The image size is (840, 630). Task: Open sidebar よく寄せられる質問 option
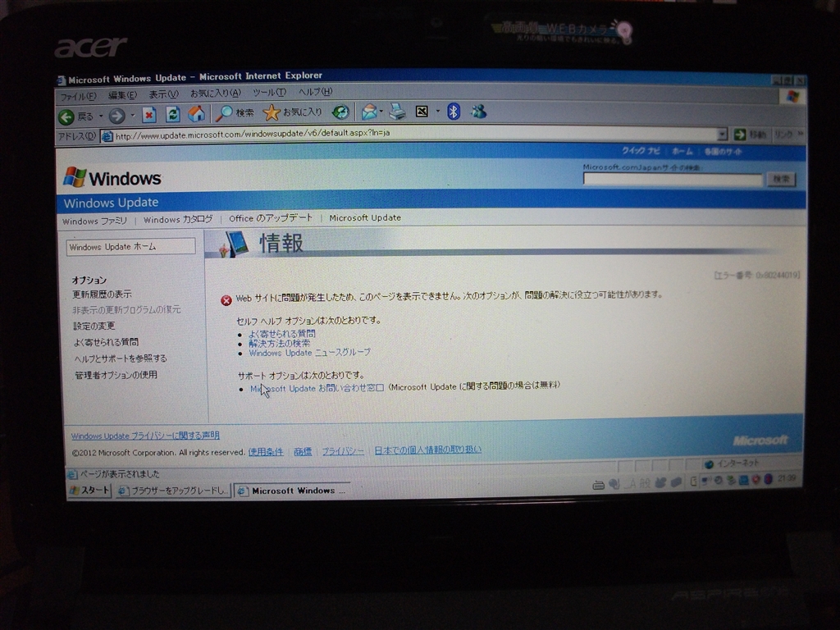[106, 342]
